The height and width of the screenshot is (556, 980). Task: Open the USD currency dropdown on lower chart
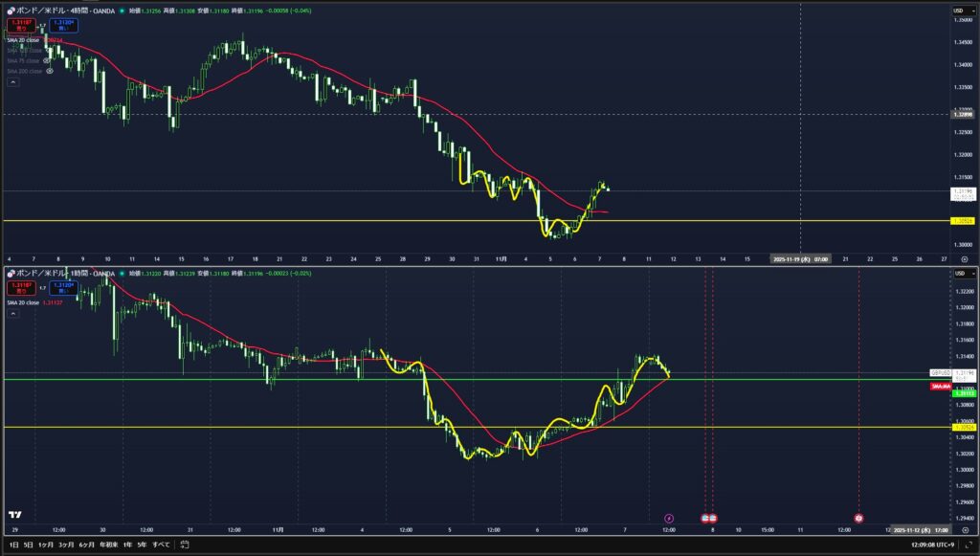coord(958,274)
